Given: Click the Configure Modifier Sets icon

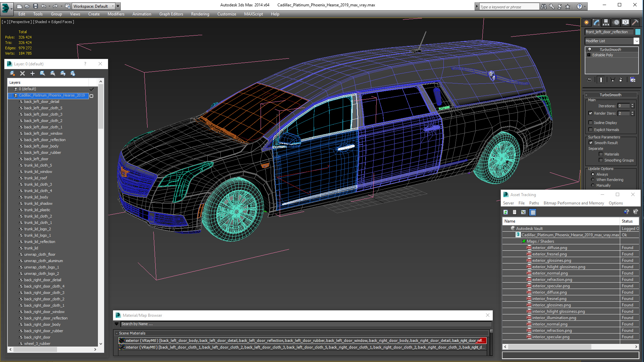Looking at the screenshot, I should click(633, 80).
